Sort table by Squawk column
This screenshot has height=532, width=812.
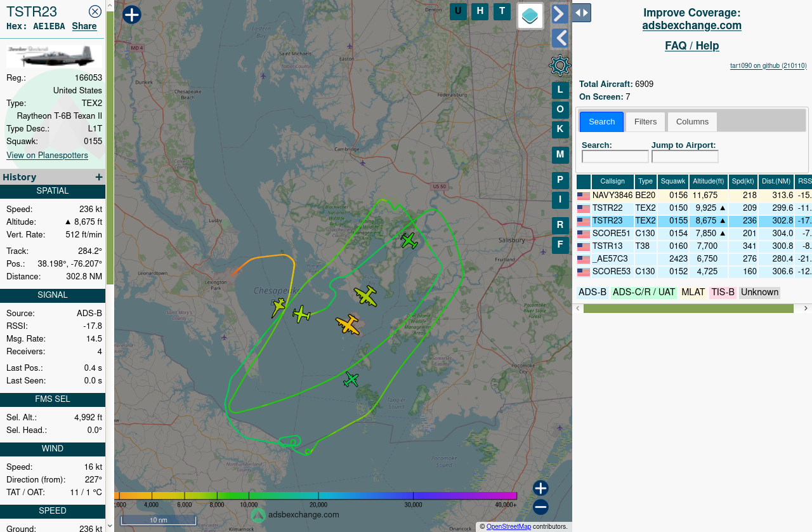[673, 182]
